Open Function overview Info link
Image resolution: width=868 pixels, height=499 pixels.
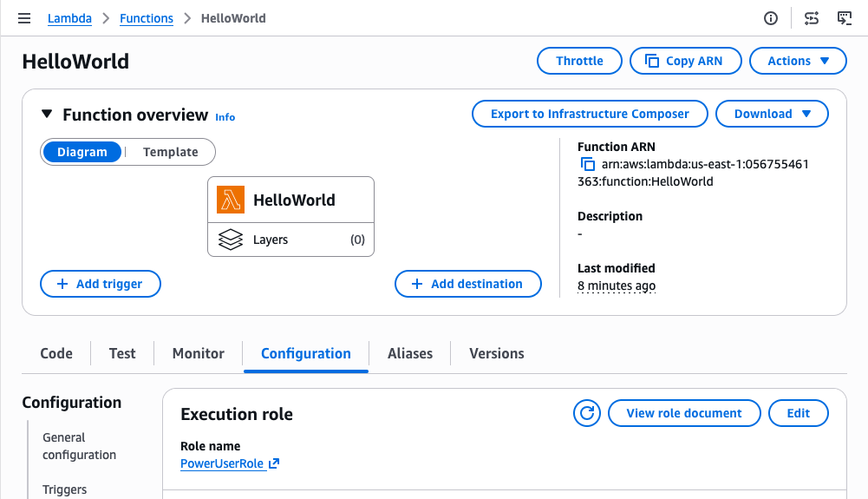225,117
